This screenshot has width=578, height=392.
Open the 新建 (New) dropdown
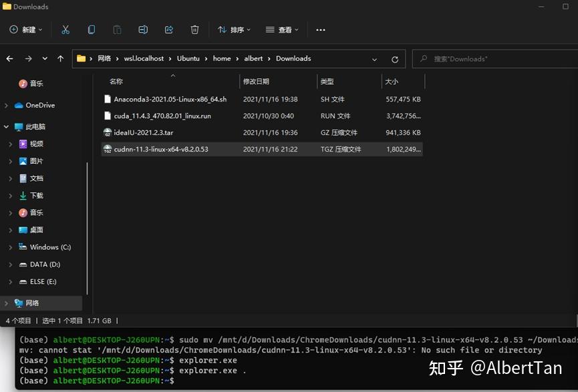26,30
